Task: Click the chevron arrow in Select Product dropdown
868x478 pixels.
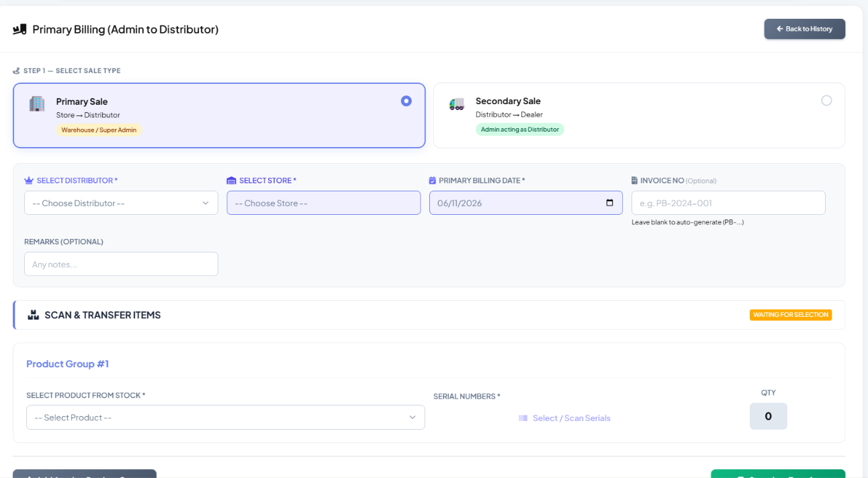Action: (413, 418)
